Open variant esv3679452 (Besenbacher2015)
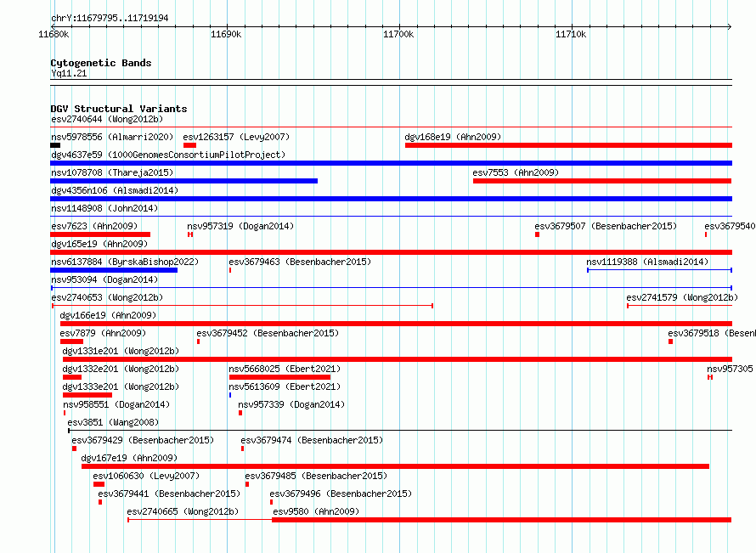756x553 pixels. [268, 333]
